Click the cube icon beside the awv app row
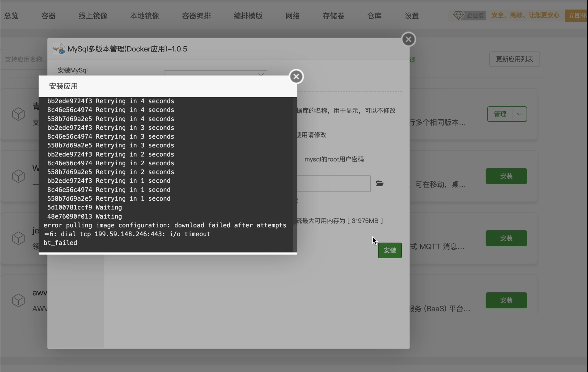The image size is (588, 372). pyautogui.click(x=18, y=300)
